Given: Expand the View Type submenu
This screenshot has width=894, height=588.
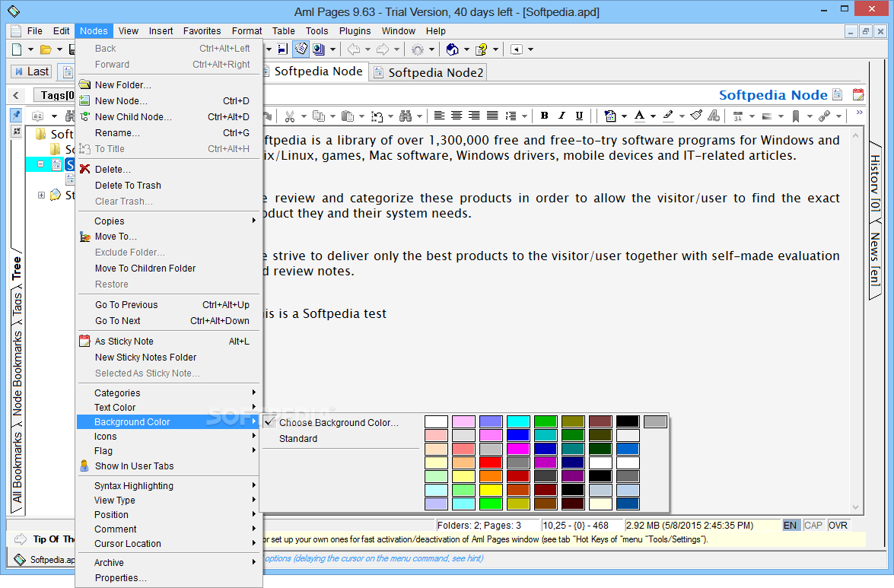Looking at the screenshot, I should [168, 501].
